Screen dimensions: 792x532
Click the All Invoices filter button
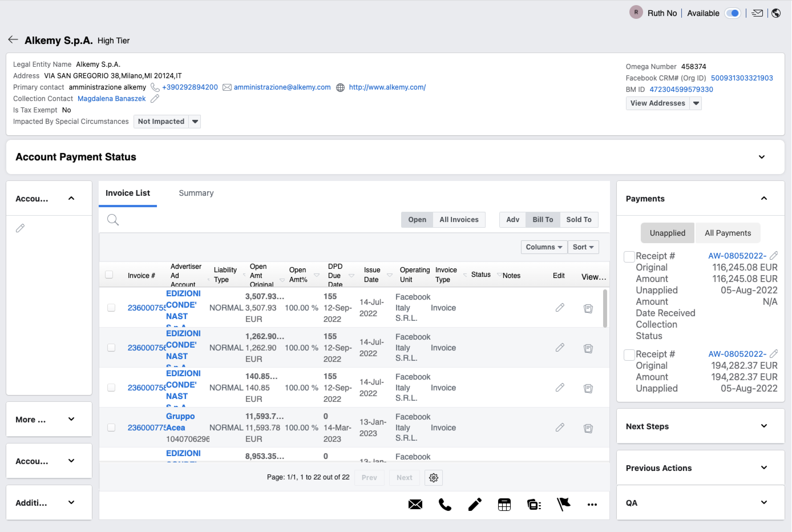click(459, 219)
